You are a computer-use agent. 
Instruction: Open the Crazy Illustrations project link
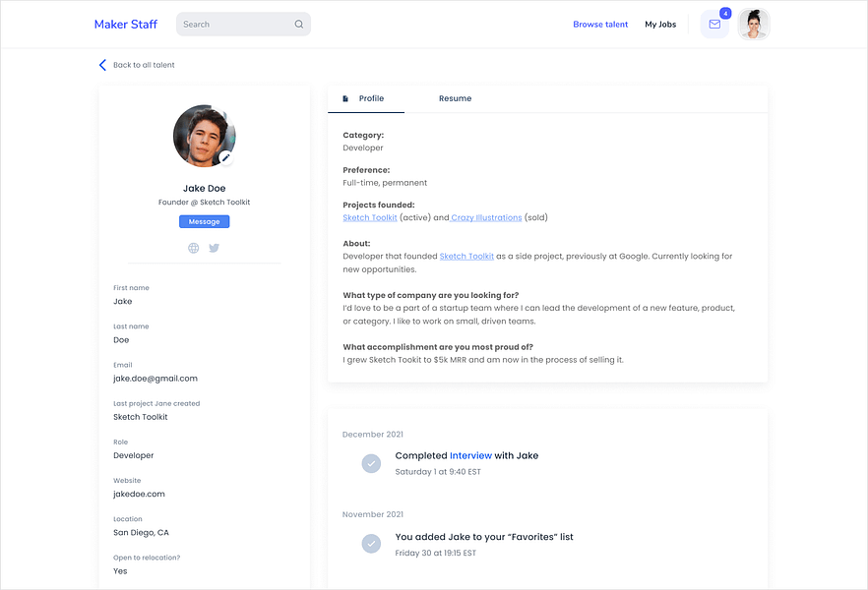coord(486,217)
